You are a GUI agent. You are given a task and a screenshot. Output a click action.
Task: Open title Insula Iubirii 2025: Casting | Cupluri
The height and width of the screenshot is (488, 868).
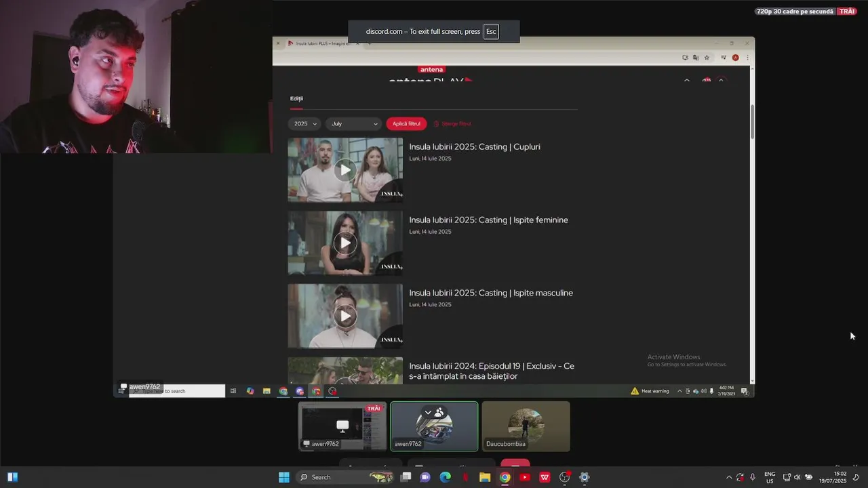point(475,147)
